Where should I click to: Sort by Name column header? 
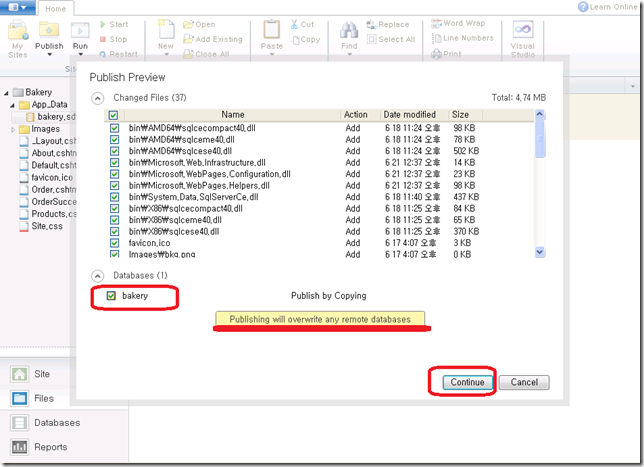[232, 115]
